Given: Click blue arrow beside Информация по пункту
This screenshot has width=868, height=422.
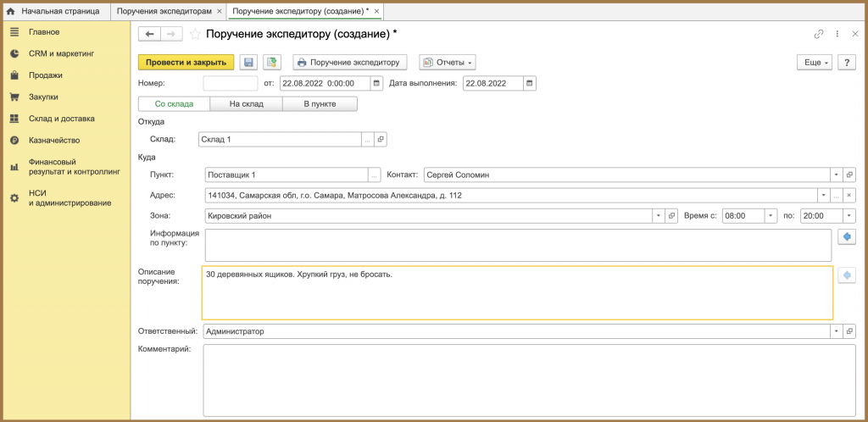Looking at the screenshot, I should tap(847, 236).
